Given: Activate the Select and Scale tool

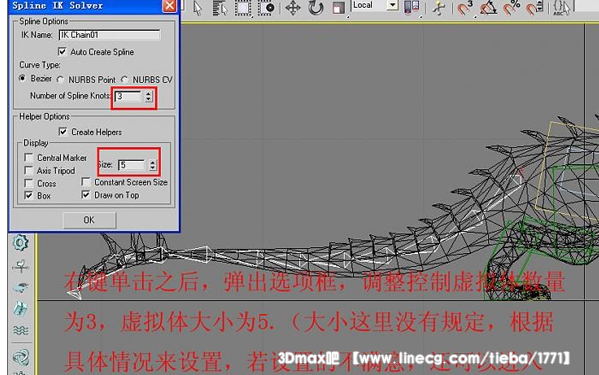Looking at the screenshot, I should click(x=338, y=8).
